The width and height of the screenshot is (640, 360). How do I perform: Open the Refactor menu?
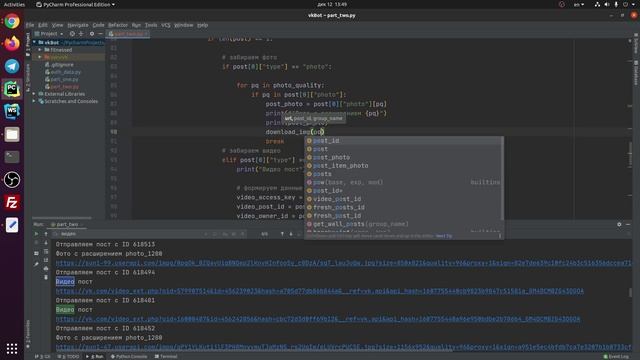118,25
